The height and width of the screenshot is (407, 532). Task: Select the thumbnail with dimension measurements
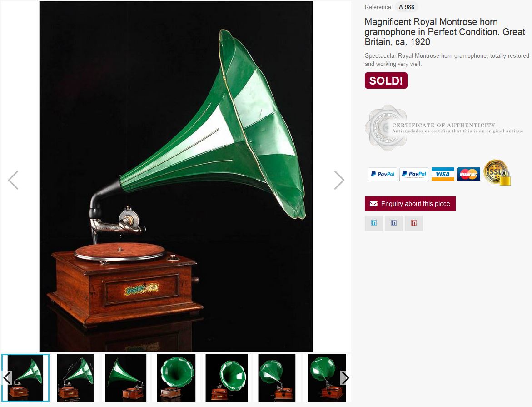tap(75, 378)
